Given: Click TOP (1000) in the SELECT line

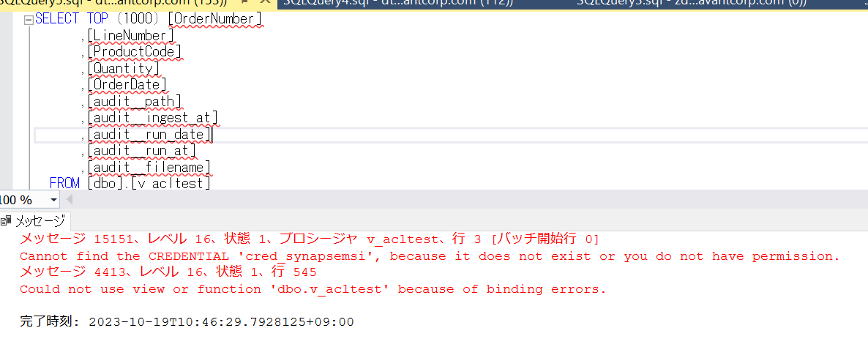Looking at the screenshot, I should (125, 19).
